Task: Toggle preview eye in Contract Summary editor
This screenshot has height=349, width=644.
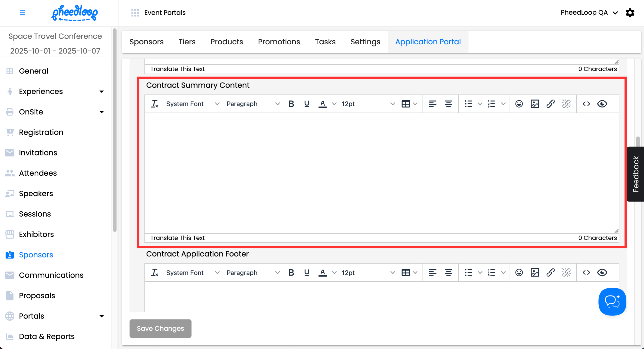Action: 602,104
